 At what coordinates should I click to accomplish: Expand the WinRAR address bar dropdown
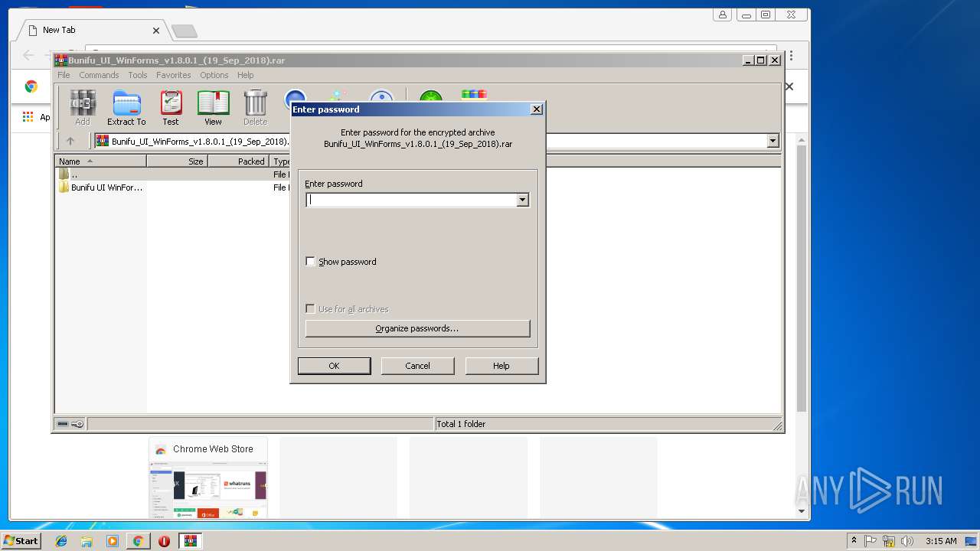tap(773, 141)
